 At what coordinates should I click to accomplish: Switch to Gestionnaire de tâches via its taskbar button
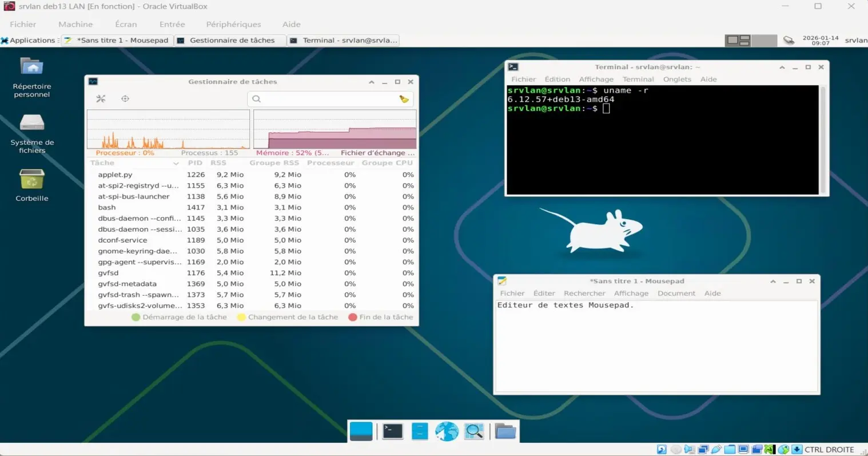(x=229, y=40)
